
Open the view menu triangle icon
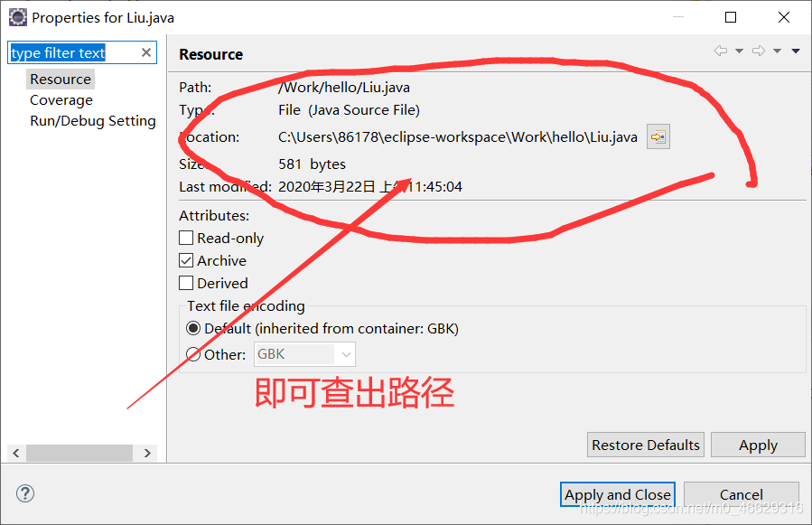[x=796, y=51]
